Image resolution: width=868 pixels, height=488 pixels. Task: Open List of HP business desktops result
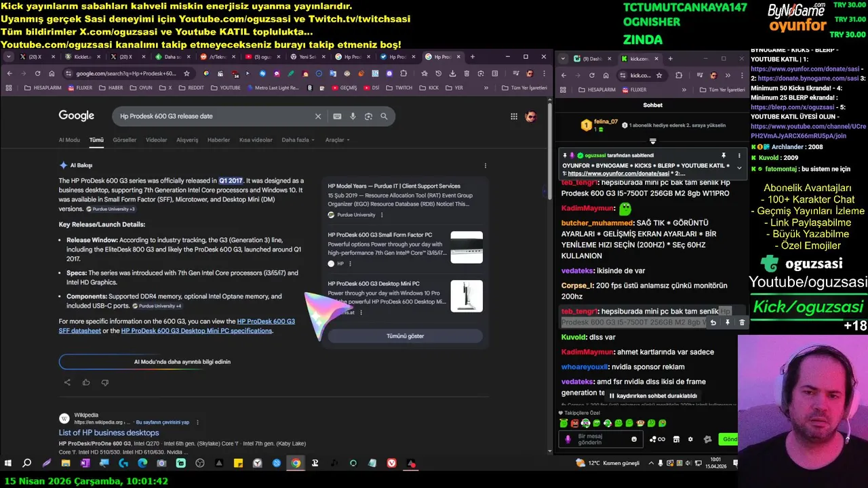coord(108,432)
